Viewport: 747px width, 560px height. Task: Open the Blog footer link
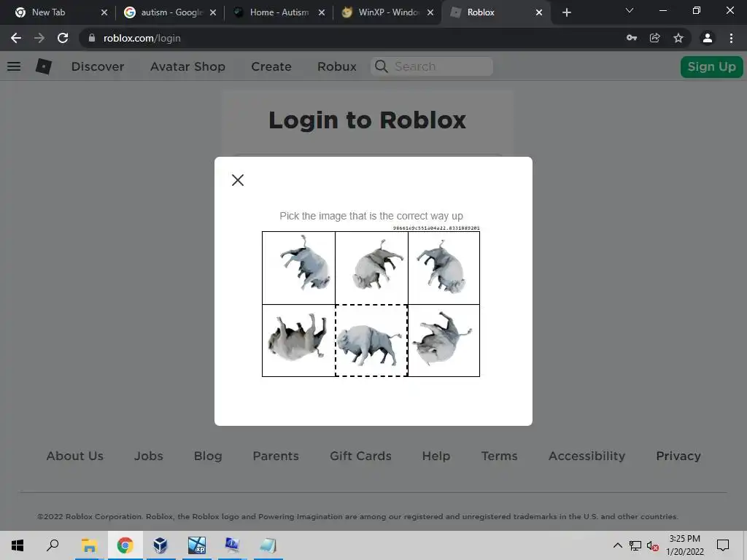208,456
